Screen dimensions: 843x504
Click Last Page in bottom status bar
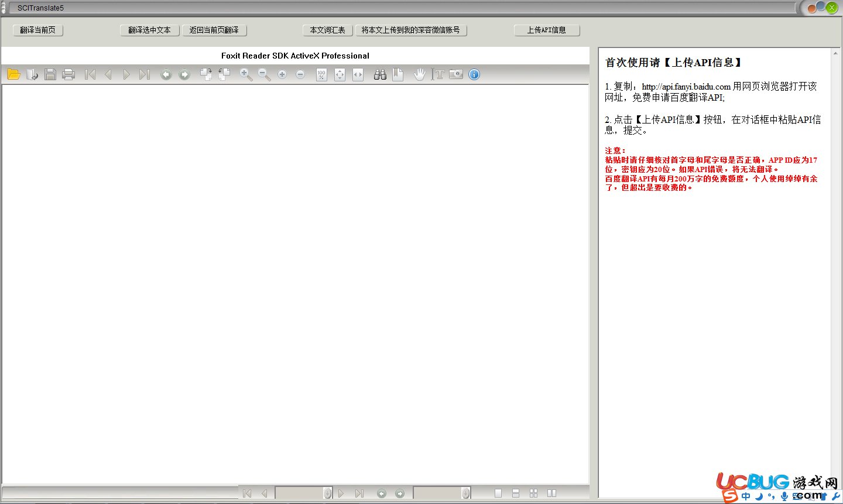tap(359, 493)
